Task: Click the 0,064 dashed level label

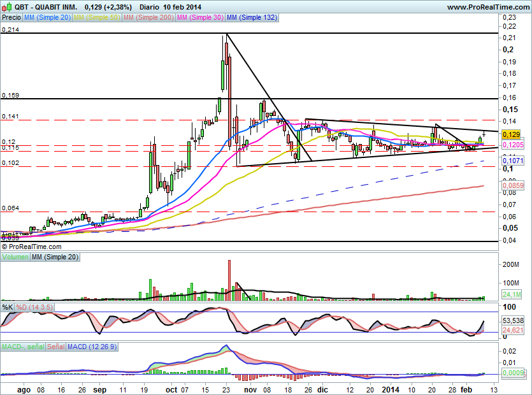Action: click(10, 208)
